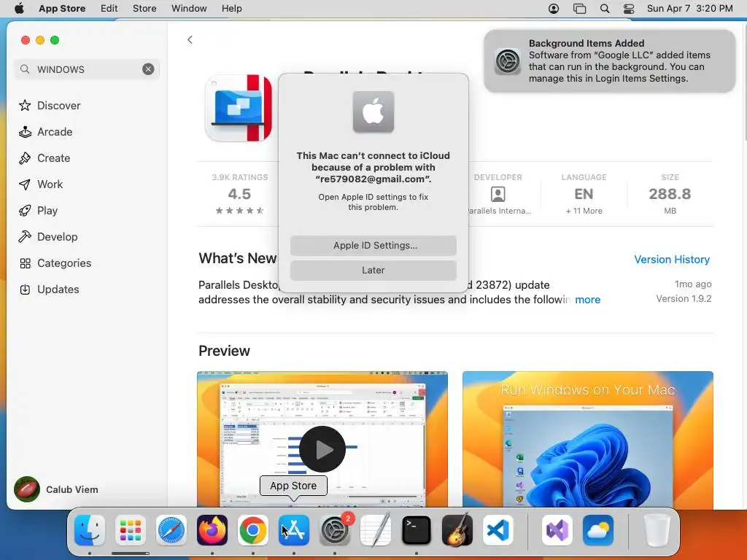Open the Help menu
The width and height of the screenshot is (747, 560).
[231, 9]
